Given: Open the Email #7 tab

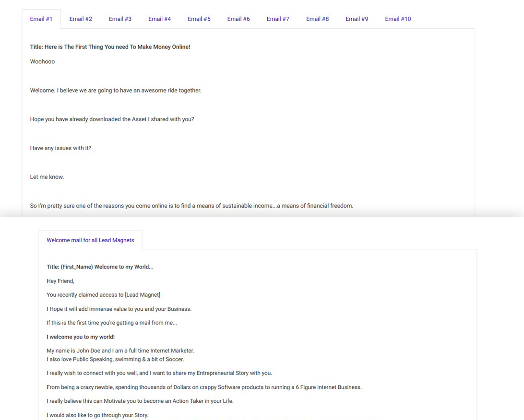Looking at the screenshot, I should (278, 19).
